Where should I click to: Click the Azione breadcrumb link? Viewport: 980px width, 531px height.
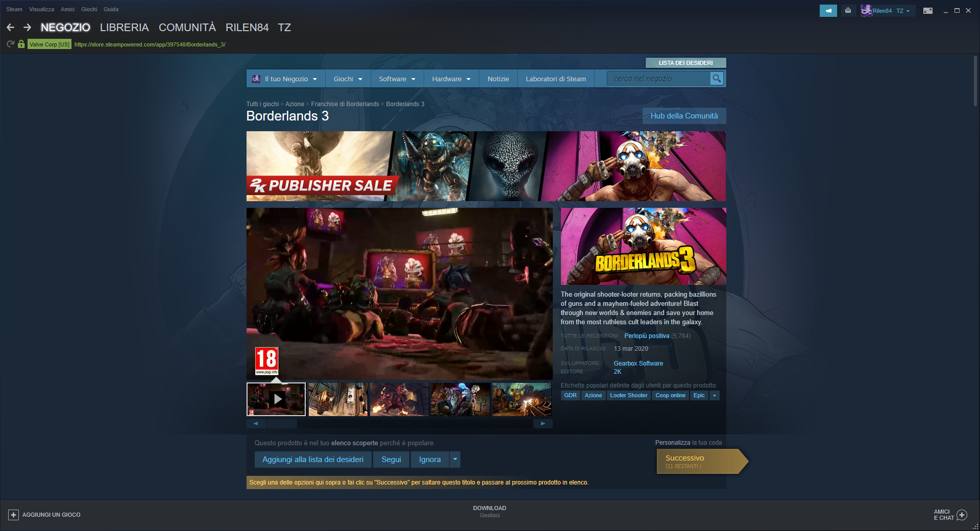(x=295, y=104)
